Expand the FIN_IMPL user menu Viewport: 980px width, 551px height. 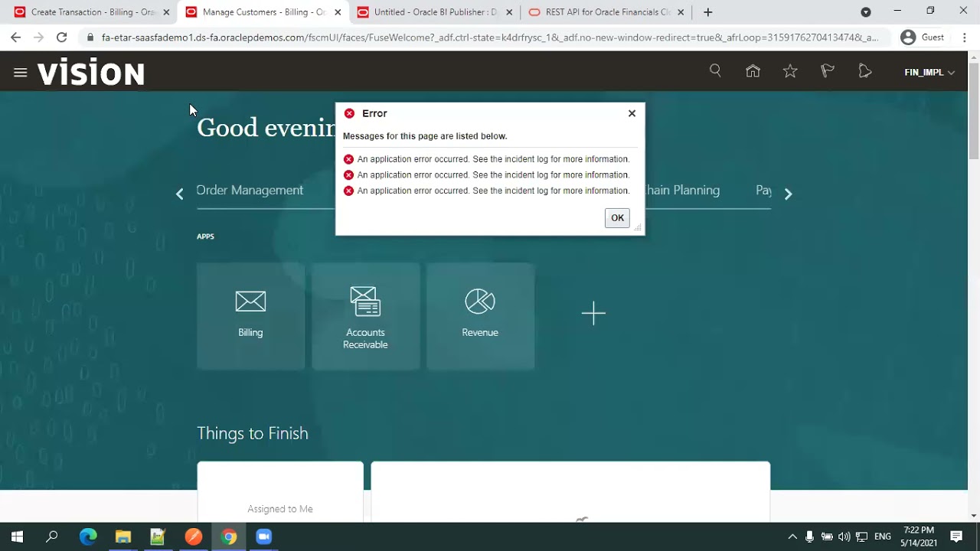929,73
